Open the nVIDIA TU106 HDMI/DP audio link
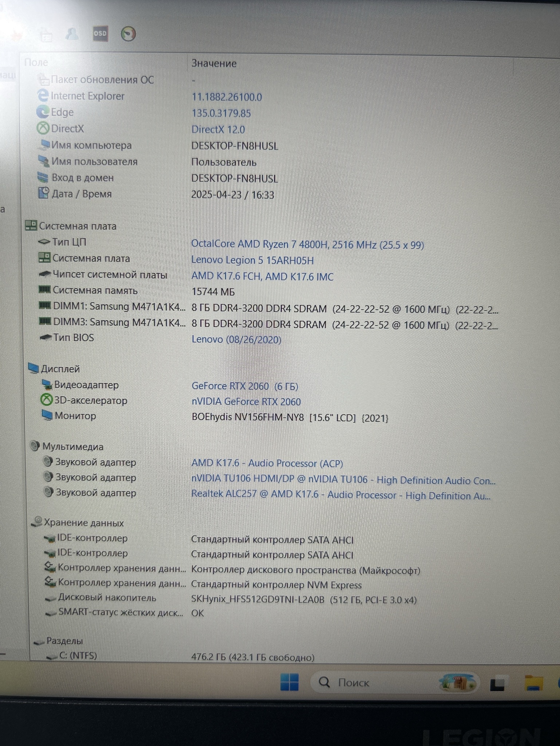560x746 pixels. [343, 480]
